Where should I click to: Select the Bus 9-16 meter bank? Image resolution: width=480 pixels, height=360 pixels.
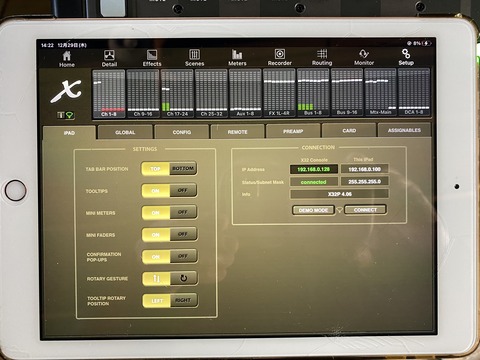pyautogui.click(x=347, y=92)
